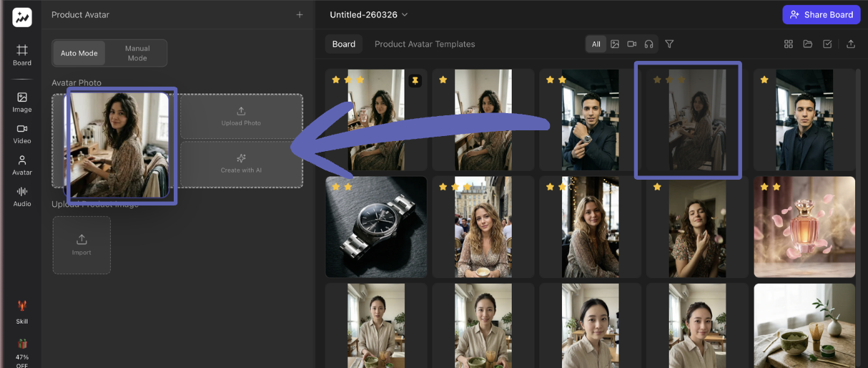The width and height of the screenshot is (868, 368).
Task: Click the Share Board button
Action: 822,15
